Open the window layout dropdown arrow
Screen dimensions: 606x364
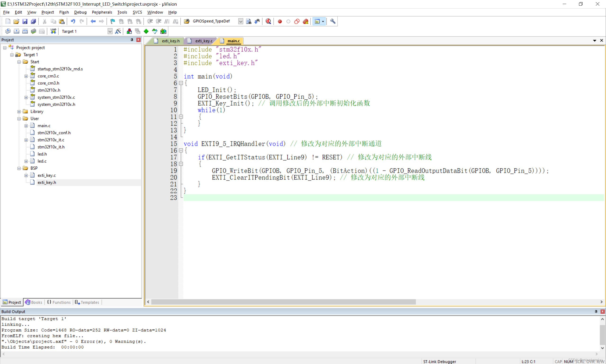click(323, 21)
